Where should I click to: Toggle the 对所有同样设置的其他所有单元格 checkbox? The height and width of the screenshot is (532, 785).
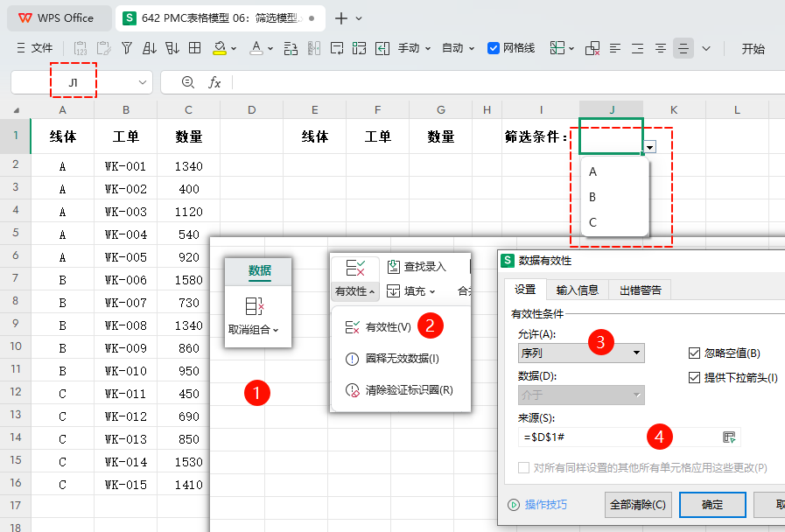pos(523,468)
